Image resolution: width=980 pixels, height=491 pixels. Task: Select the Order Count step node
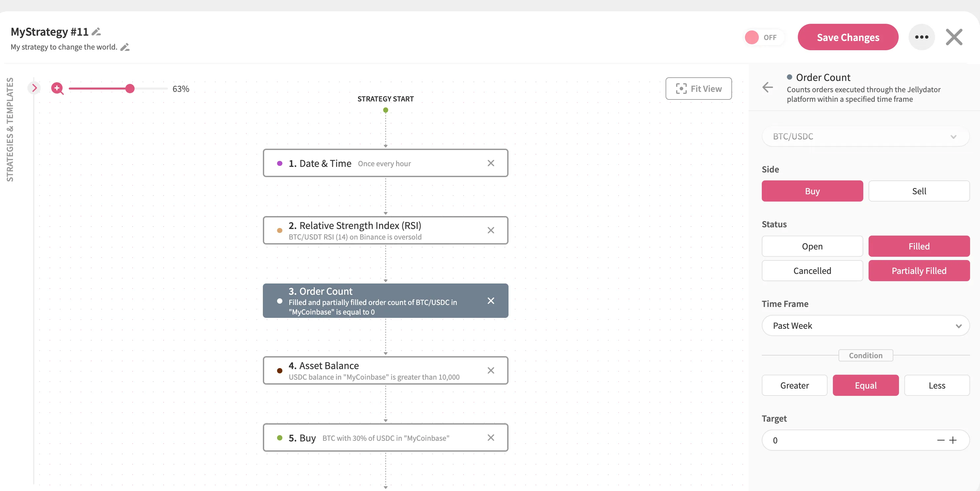pyautogui.click(x=386, y=301)
